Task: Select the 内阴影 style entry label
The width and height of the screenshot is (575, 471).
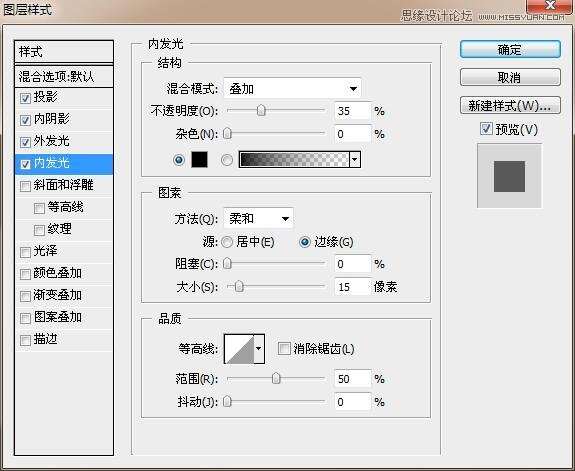Action: click(51, 119)
